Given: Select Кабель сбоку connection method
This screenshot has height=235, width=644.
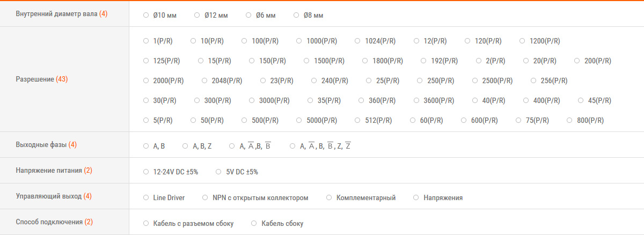Looking at the screenshot, I should [254, 224].
